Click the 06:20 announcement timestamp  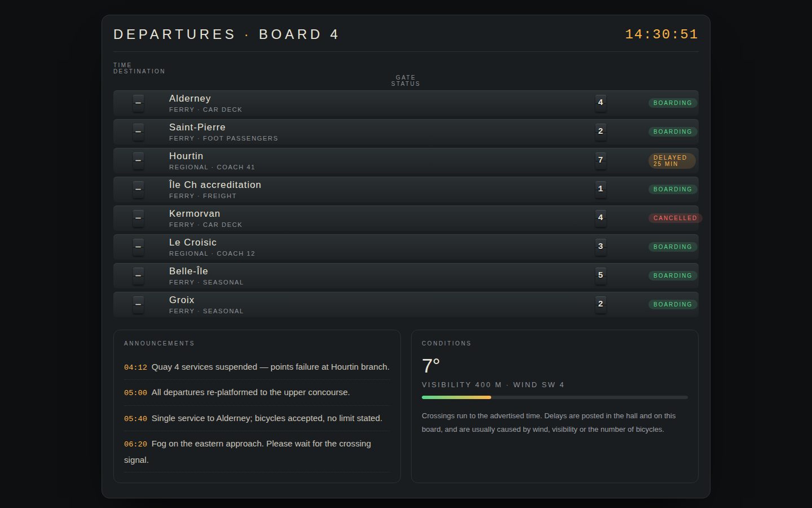point(135,444)
